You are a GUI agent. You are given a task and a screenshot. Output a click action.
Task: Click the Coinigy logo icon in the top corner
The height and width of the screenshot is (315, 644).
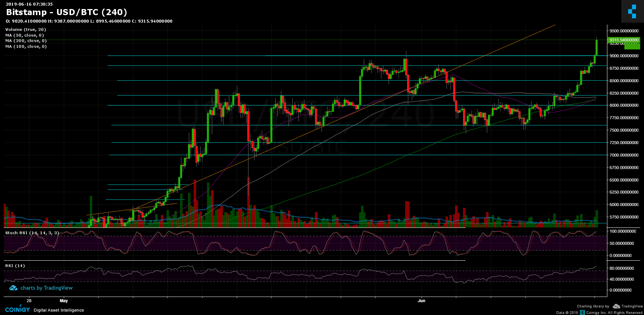[x=632, y=11]
